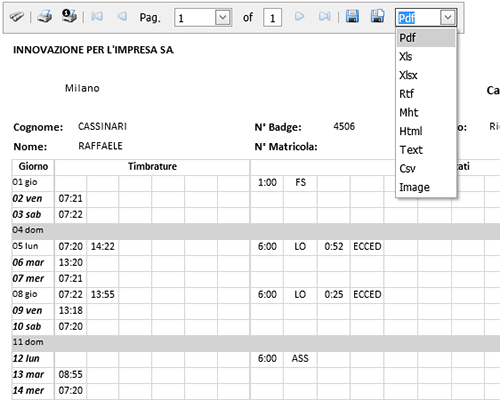The image size is (500, 400).
Task: Go to first page arrow
Action: (x=97, y=16)
